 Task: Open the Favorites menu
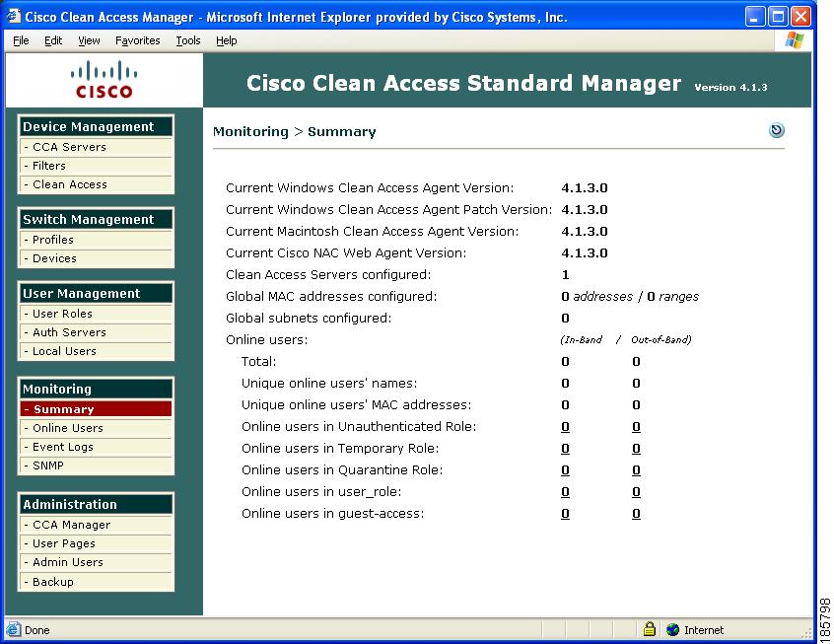138,40
